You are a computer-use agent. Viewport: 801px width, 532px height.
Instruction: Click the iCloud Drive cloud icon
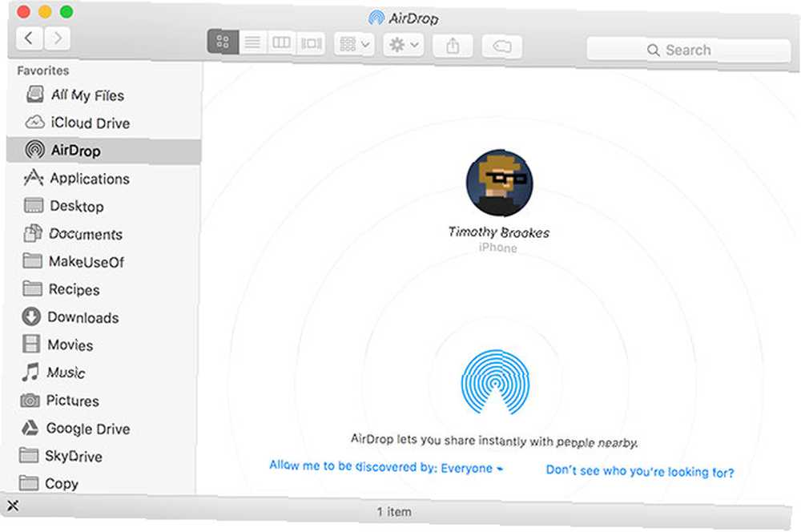(x=34, y=122)
